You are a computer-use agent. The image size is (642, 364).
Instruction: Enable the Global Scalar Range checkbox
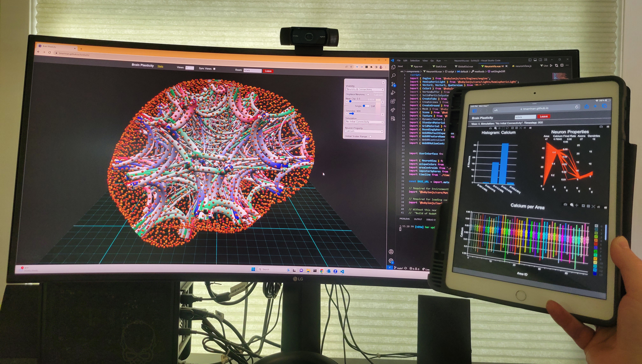tap(370, 137)
